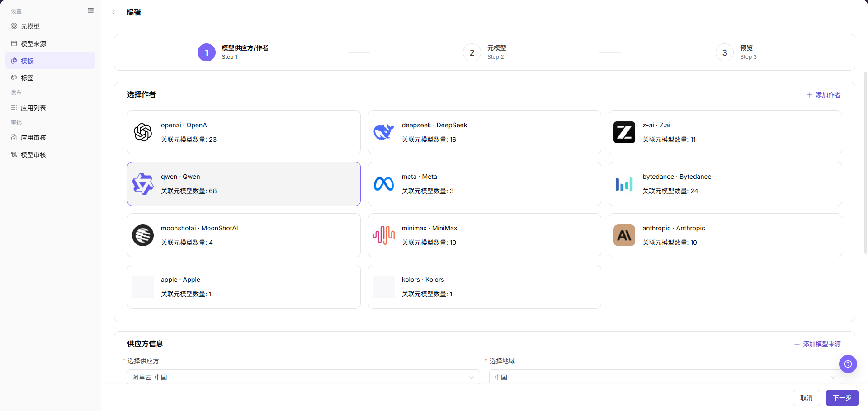
Task: Select step 1 模型供应方/作者
Action: tap(233, 52)
